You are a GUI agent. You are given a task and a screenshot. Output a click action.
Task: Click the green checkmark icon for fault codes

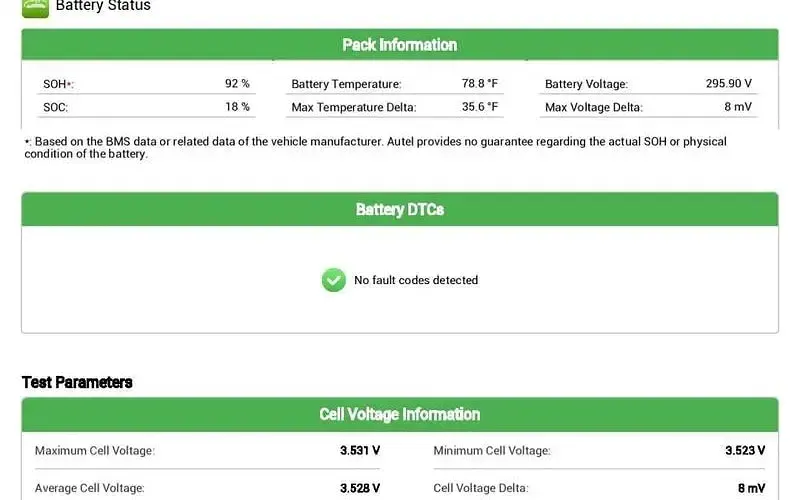point(334,280)
